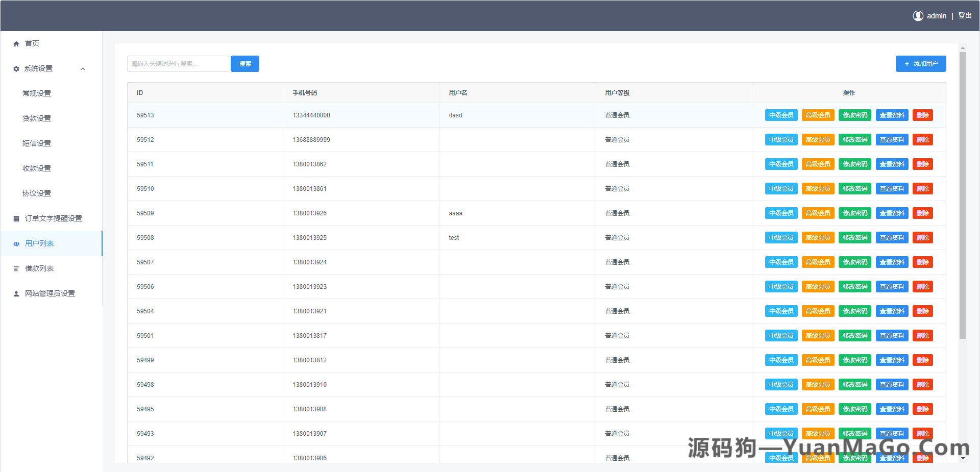Click the 搜索 search button
980x472 pixels.
click(x=244, y=63)
